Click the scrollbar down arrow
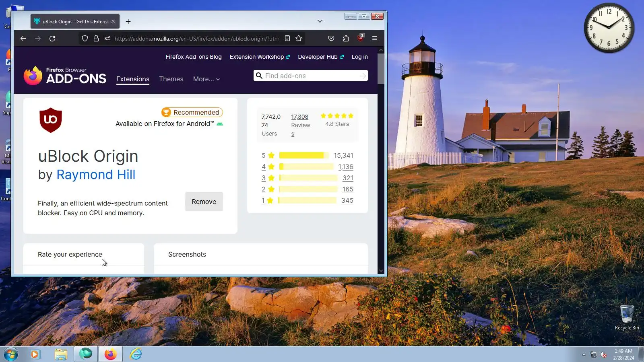The image size is (644, 362). coord(381,271)
